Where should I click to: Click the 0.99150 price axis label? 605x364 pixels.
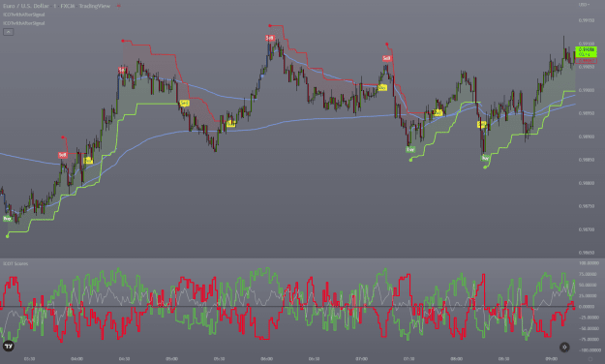(587, 20)
